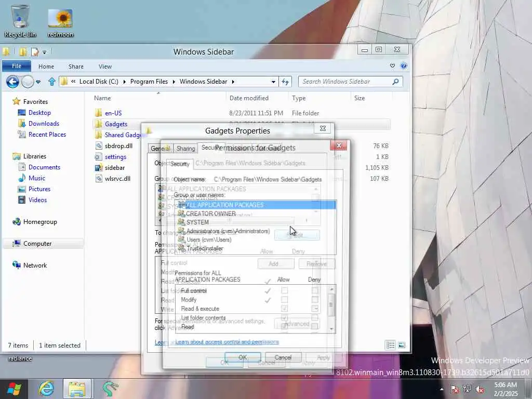
Task: Open the Share ribbon tab
Action: (x=76, y=66)
